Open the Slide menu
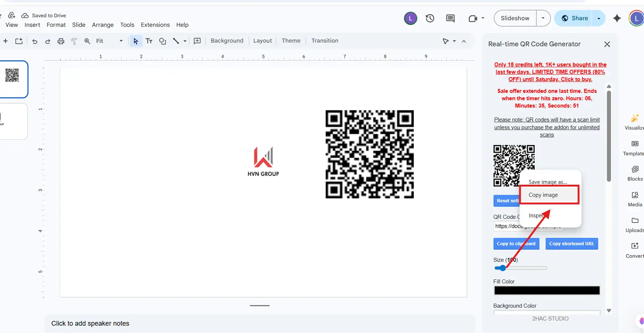The width and height of the screenshot is (644, 333). [79, 25]
